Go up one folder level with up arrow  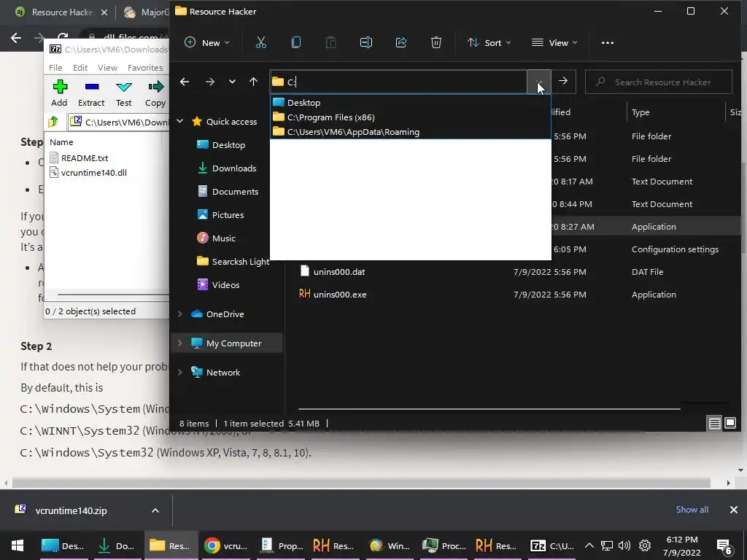click(x=253, y=82)
